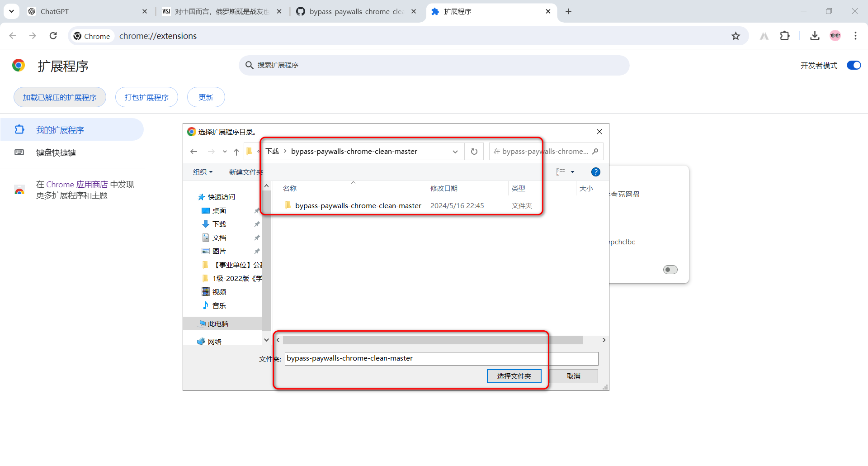Viewport: 868px width, 466px height.
Task: Refresh the folder listing in dialog
Action: pyautogui.click(x=474, y=152)
